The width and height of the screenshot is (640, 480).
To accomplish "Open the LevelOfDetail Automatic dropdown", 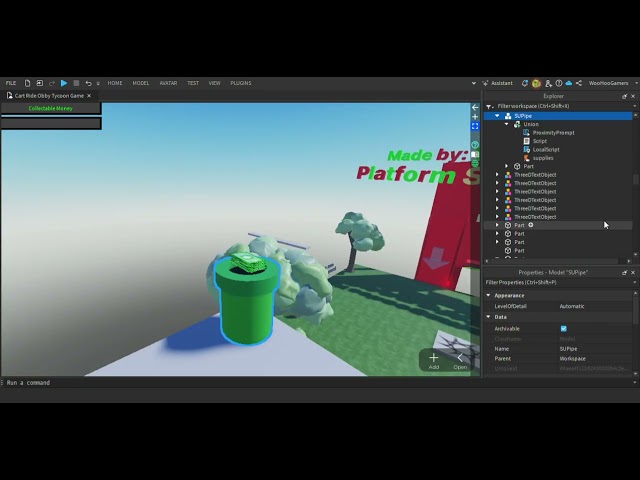I will [595, 306].
